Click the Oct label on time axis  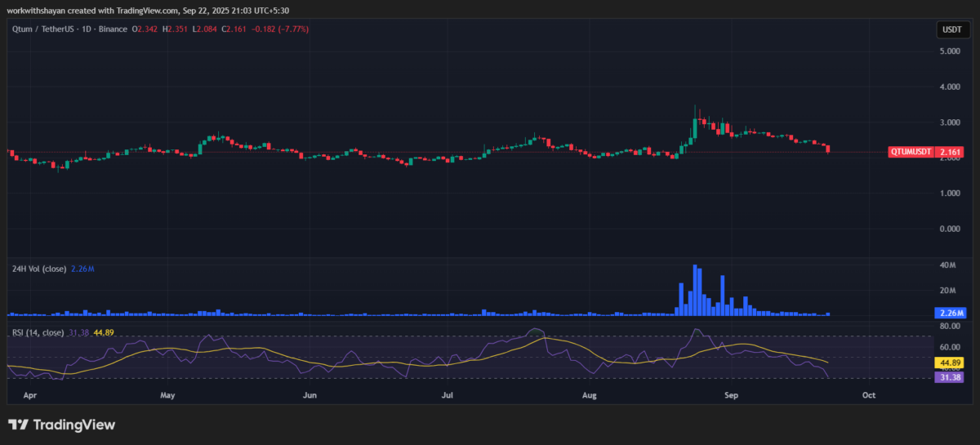tap(869, 395)
